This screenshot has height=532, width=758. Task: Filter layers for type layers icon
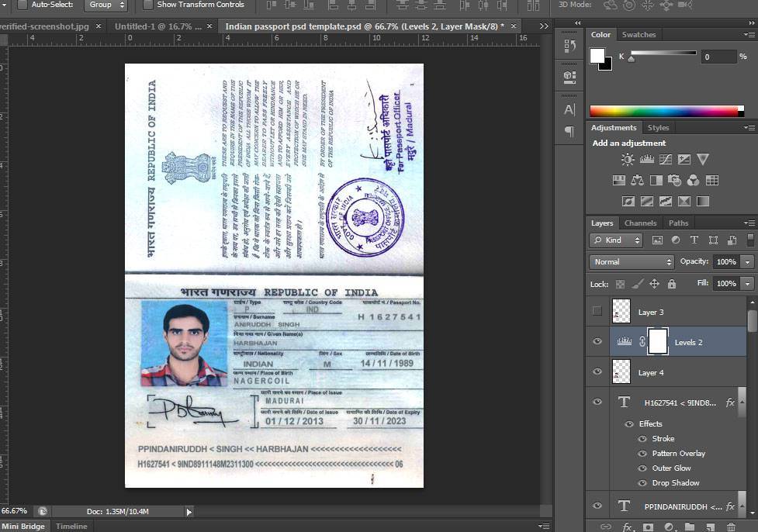pyautogui.click(x=694, y=240)
